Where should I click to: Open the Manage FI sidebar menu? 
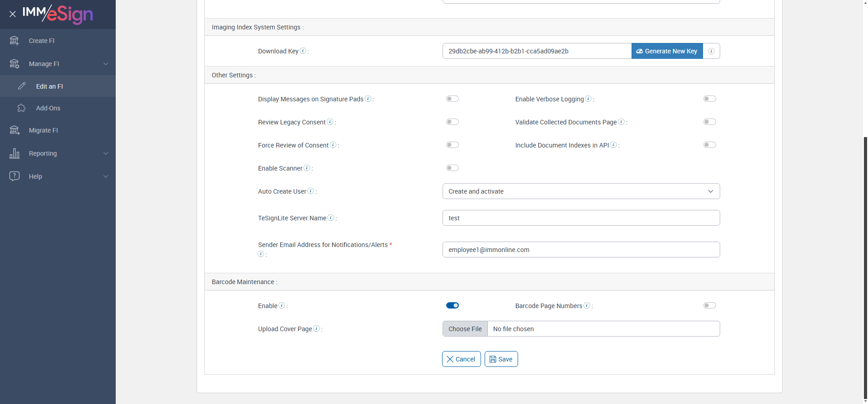58,64
